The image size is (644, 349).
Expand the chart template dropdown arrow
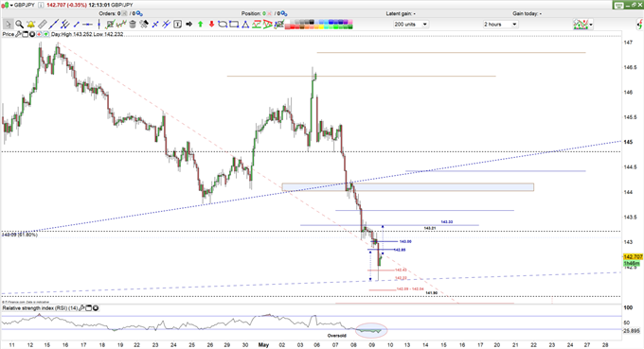point(591,25)
